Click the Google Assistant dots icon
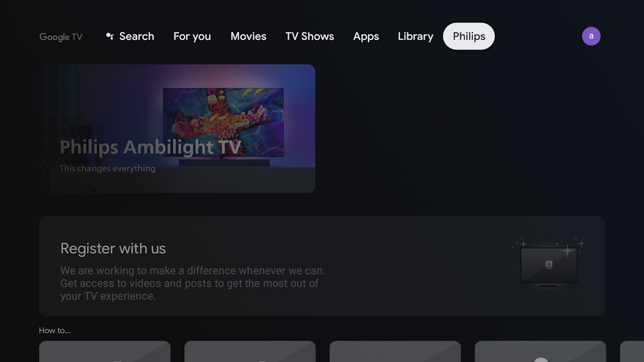Image resolution: width=644 pixels, height=362 pixels. tap(110, 36)
